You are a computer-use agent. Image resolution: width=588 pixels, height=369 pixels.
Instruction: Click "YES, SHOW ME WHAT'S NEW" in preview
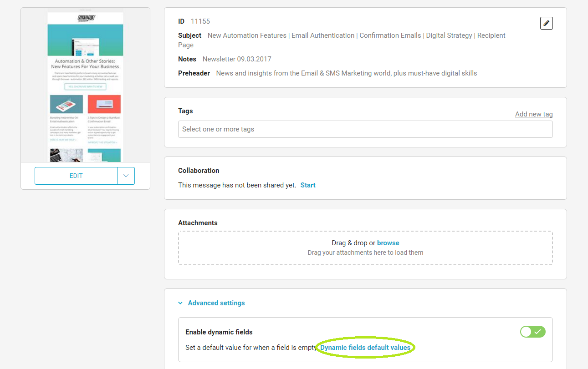click(85, 86)
